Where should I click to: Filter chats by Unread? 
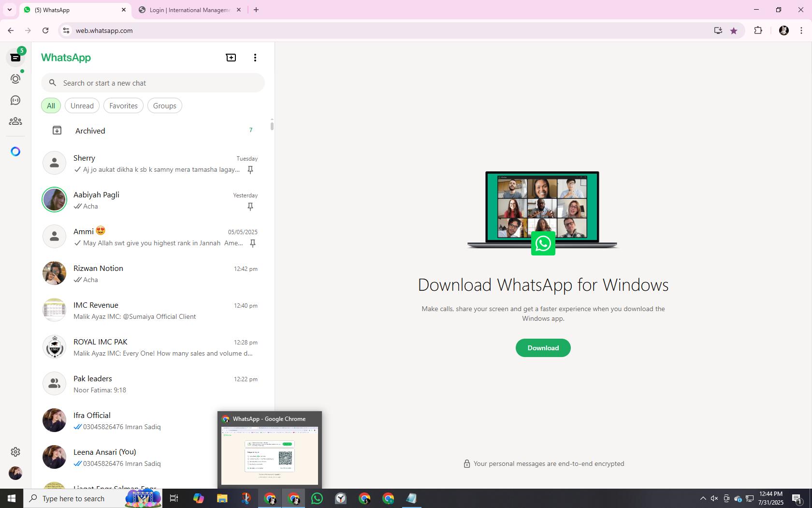[x=82, y=106]
